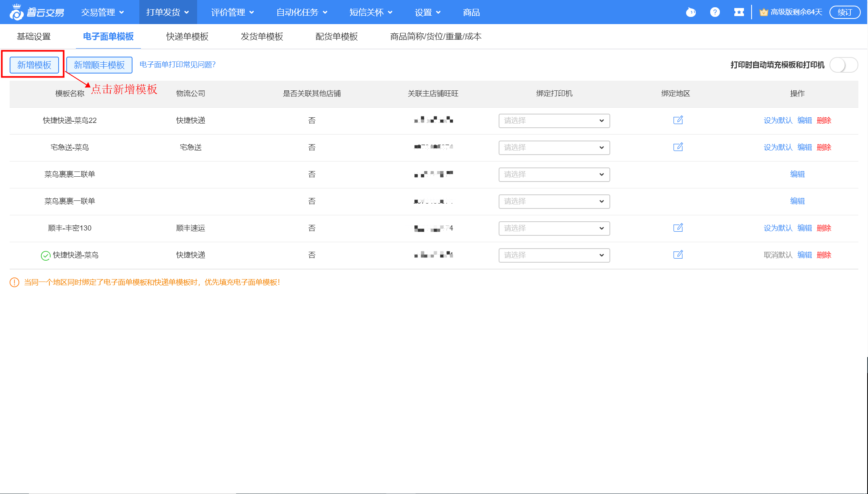The height and width of the screenshot is (494, 868).
Task: Set 宅急送-菜鸟 as default
Action: coord(778,147)
